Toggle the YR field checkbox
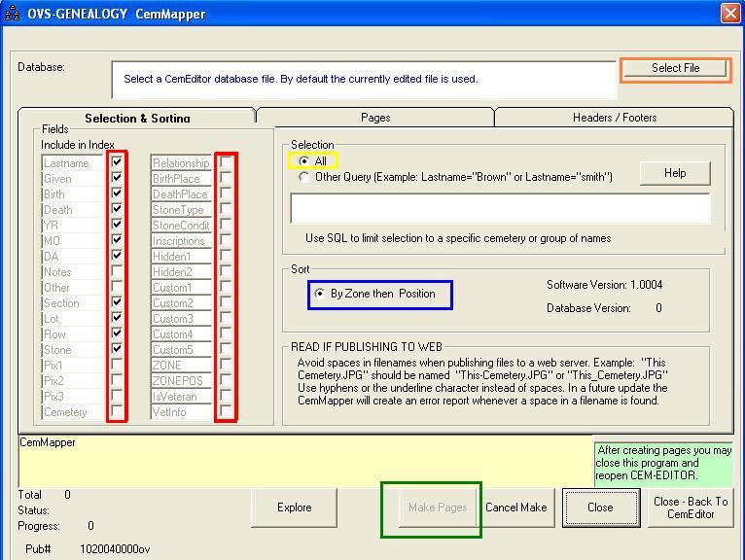The height and width of the screenshot is (560, 745). click(117, 225)
